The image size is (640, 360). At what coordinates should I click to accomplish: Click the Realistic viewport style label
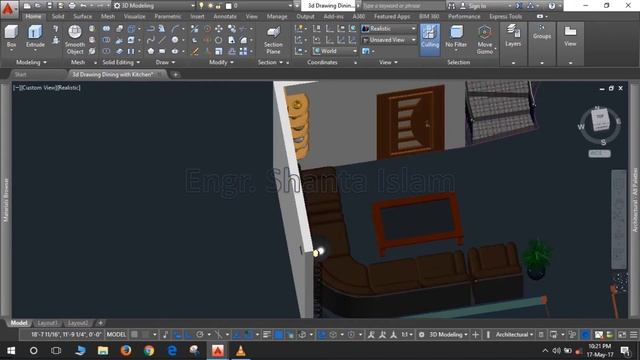[68, 87]
